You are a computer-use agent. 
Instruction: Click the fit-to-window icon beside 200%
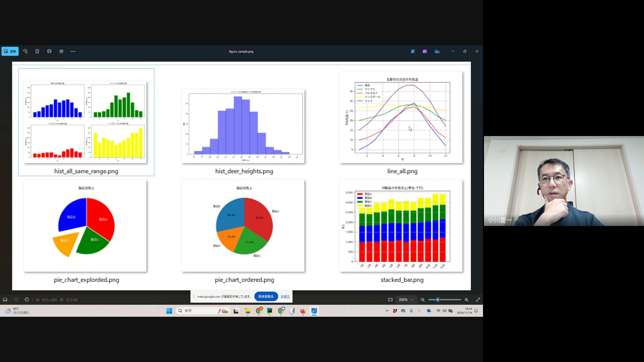pyautogui.click(x=390, y=300)
